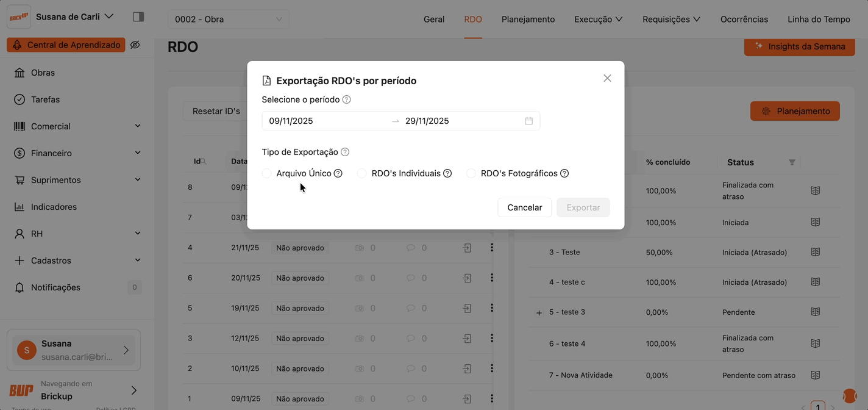Click the Cancelar button
The height and width of the screenshot is (410, 868).
[524, 207]
